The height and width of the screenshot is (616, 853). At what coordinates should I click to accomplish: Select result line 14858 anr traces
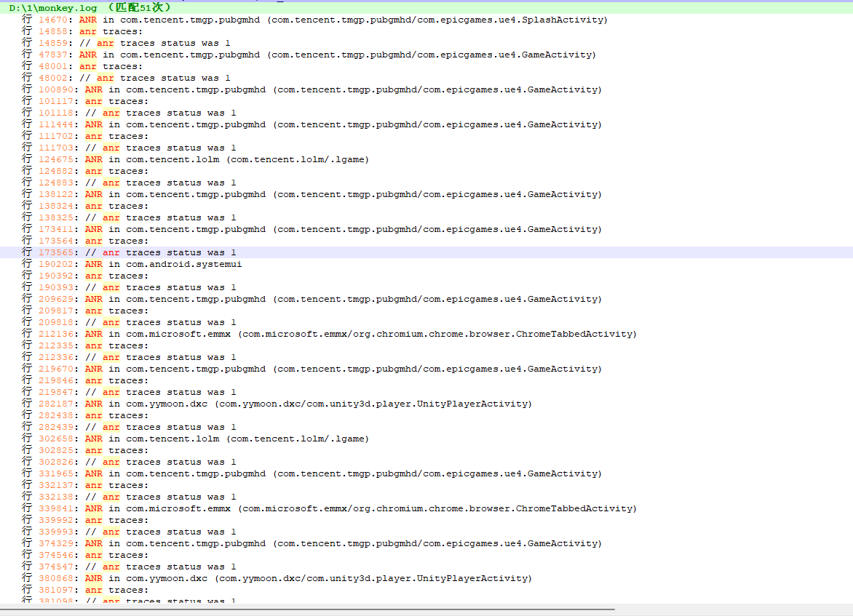[x=426, y=31]
